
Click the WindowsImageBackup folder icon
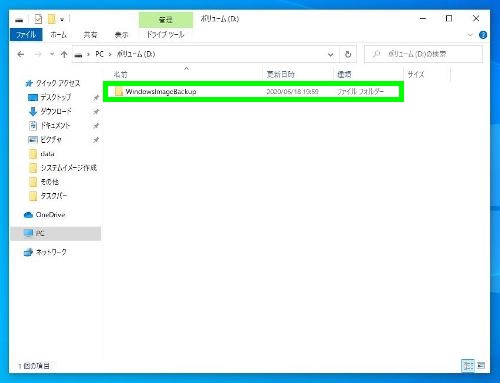119,91
